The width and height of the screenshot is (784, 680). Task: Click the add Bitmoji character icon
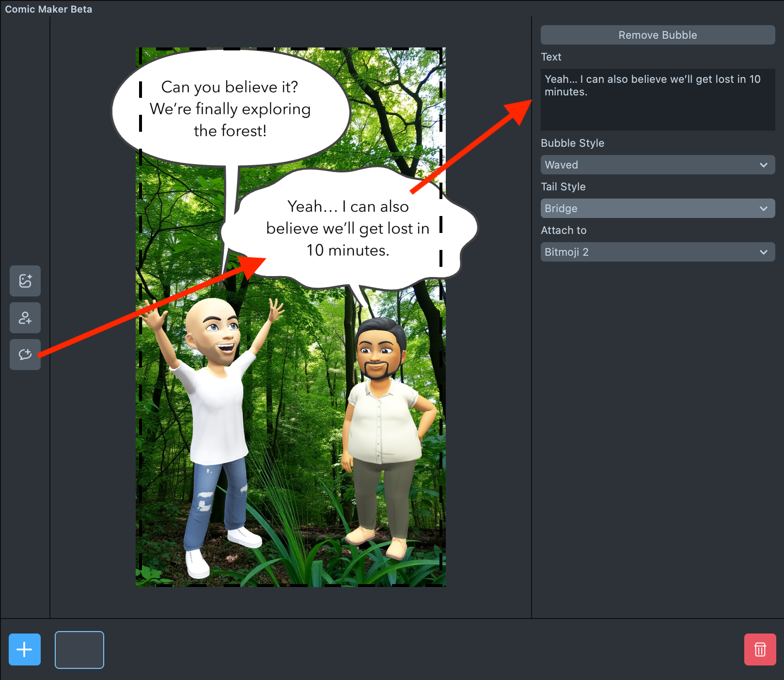(25, 318)
